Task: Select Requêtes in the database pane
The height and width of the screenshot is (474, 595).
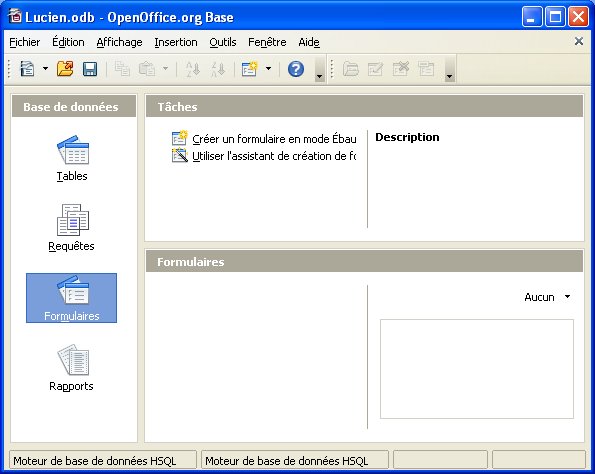Action: 71,228
